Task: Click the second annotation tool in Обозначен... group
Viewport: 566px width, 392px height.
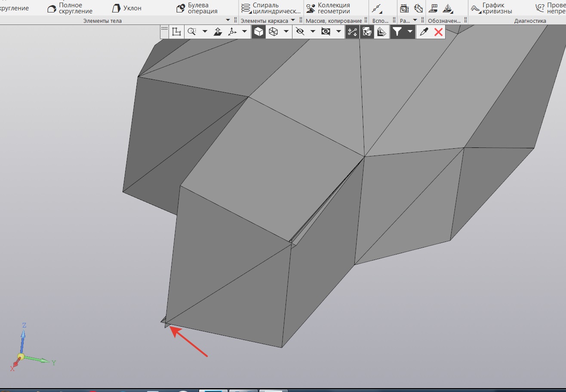Action: click(448, 8)
